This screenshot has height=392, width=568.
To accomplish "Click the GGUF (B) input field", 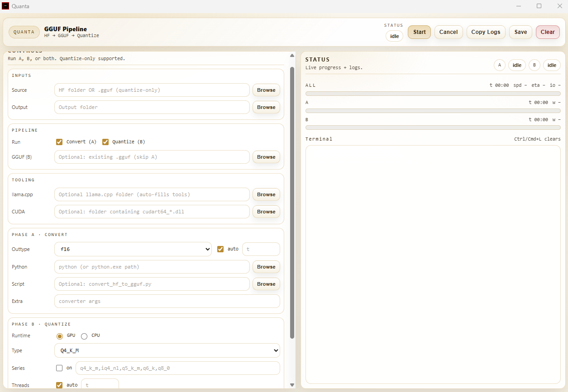I will pos(152,157).
